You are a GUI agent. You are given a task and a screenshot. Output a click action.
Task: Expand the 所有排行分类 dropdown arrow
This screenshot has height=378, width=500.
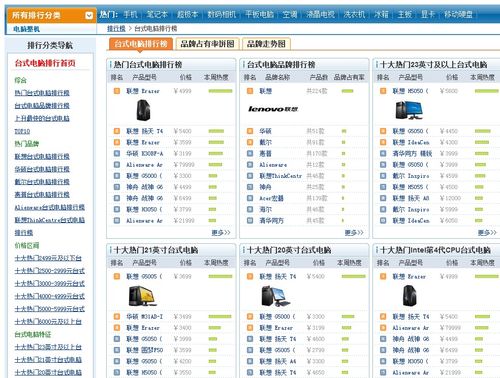pyautogui.click(x=89, y=15)
